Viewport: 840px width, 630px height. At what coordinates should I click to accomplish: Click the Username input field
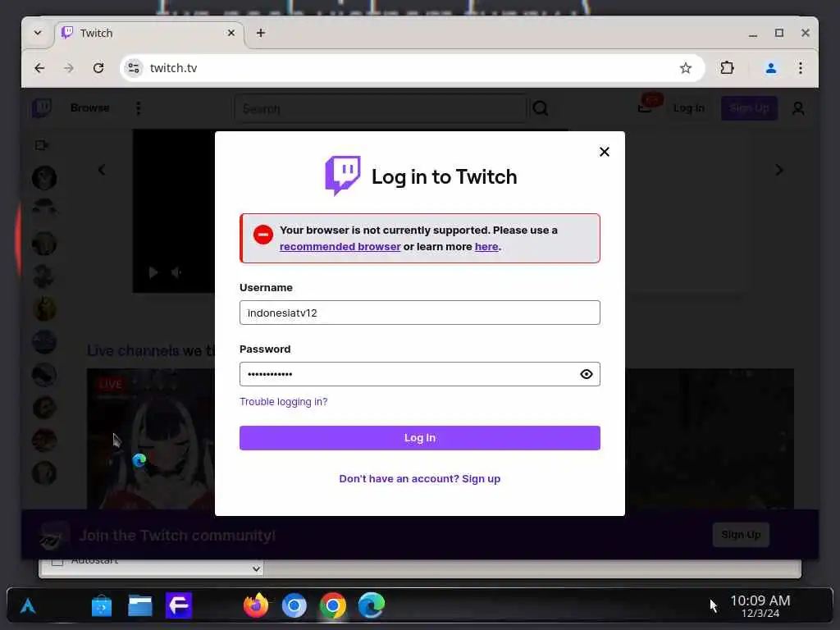[419, 313]
